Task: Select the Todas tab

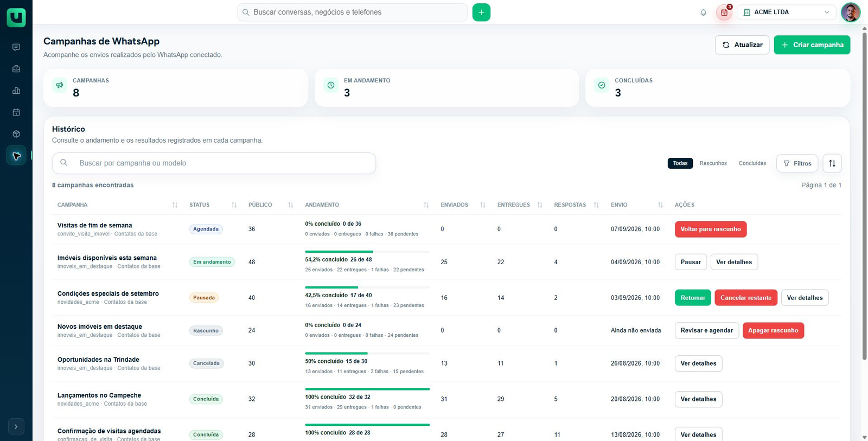Action: click(680, 163)
